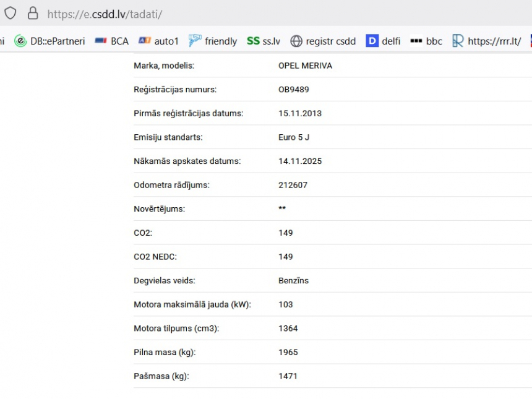Screen dimensions: 532x399
Task: Focus the address bar showing e.csdd.lv/tadati/
Action: pyautogui.click(x=105, y=14)
